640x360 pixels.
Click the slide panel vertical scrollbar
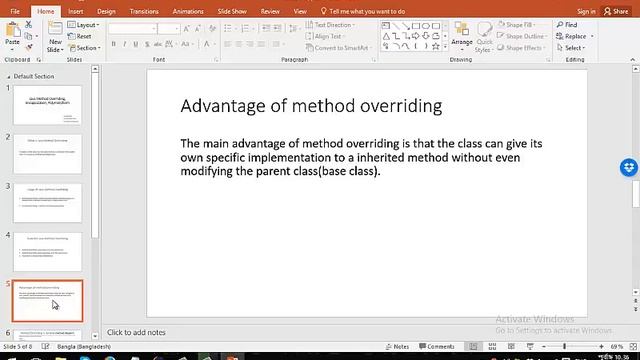click(95, 156)
